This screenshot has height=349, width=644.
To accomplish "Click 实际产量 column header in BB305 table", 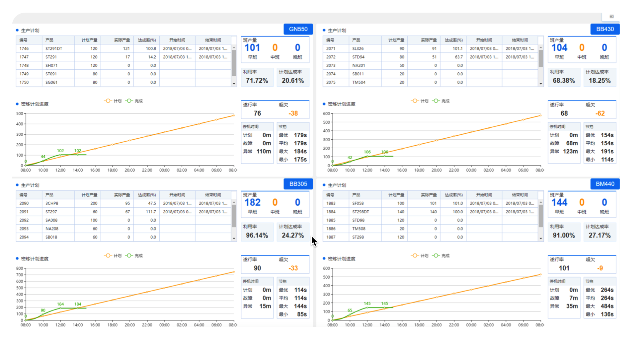I will (122, 195).
